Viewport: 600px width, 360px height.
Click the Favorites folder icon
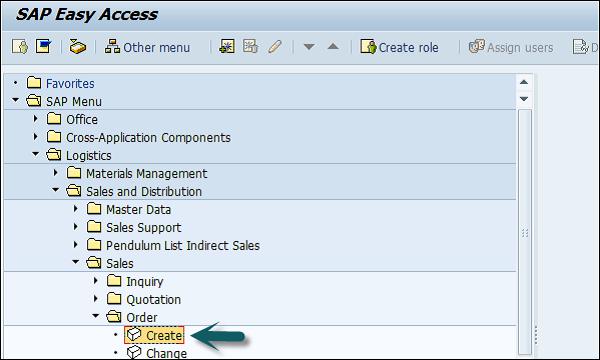tap(34, 82)
